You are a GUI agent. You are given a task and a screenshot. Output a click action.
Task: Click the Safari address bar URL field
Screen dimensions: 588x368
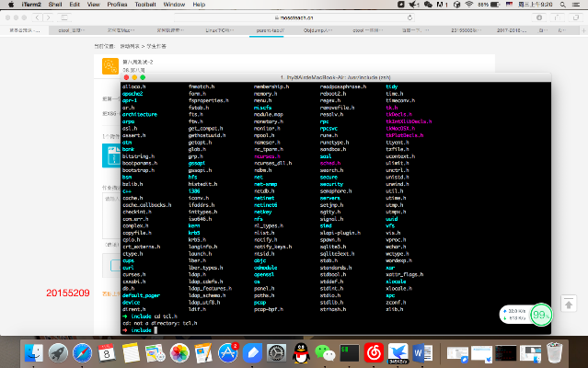tap(294, 17)
